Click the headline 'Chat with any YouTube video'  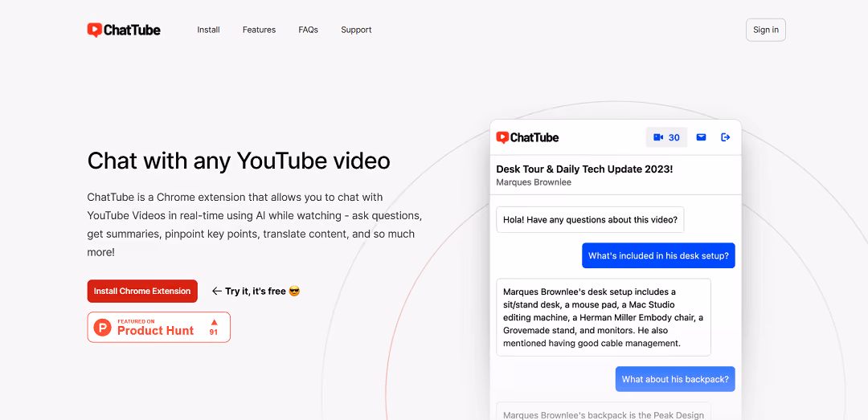pyautogui.click(x=239, y=161)
